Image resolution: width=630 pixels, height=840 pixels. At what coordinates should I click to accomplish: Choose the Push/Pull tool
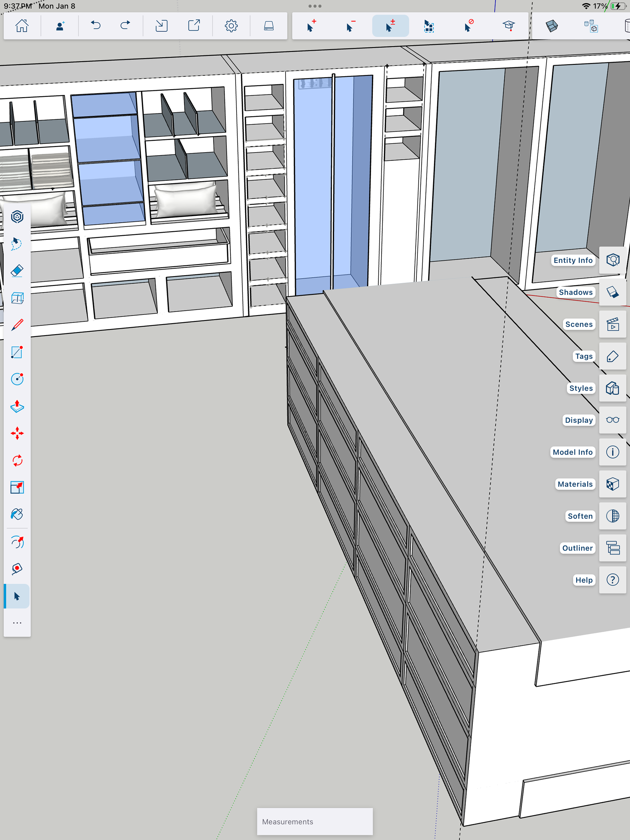(17, 406)
